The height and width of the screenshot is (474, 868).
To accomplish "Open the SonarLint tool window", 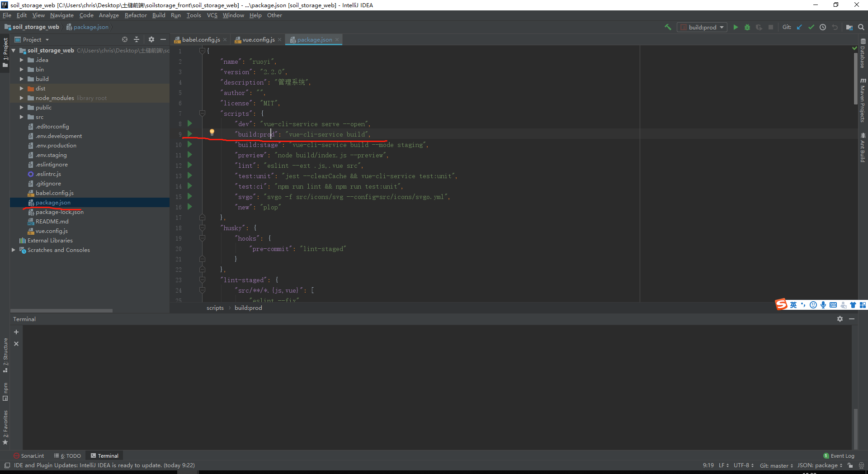I will click(x=28, y=456).
